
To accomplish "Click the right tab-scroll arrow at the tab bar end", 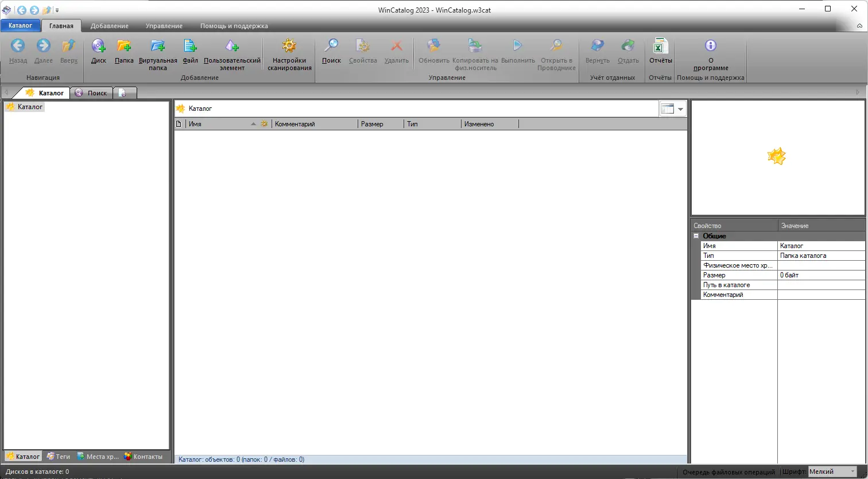I will (858, 92).
